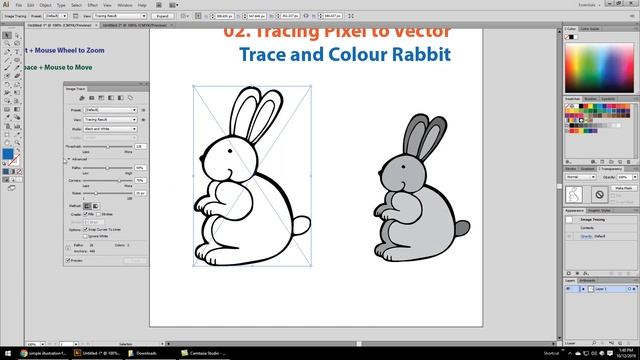Image resolution: width=640 pixels, height=360 pixels.
Task: Open the Normal blending mode dropdown
Action: 580,177
